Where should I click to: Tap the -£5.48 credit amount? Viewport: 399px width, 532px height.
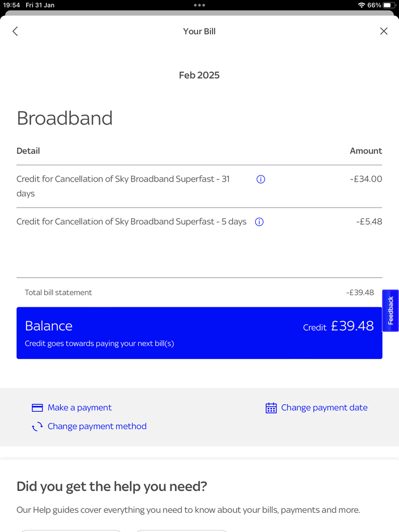(x=369, y=222)
